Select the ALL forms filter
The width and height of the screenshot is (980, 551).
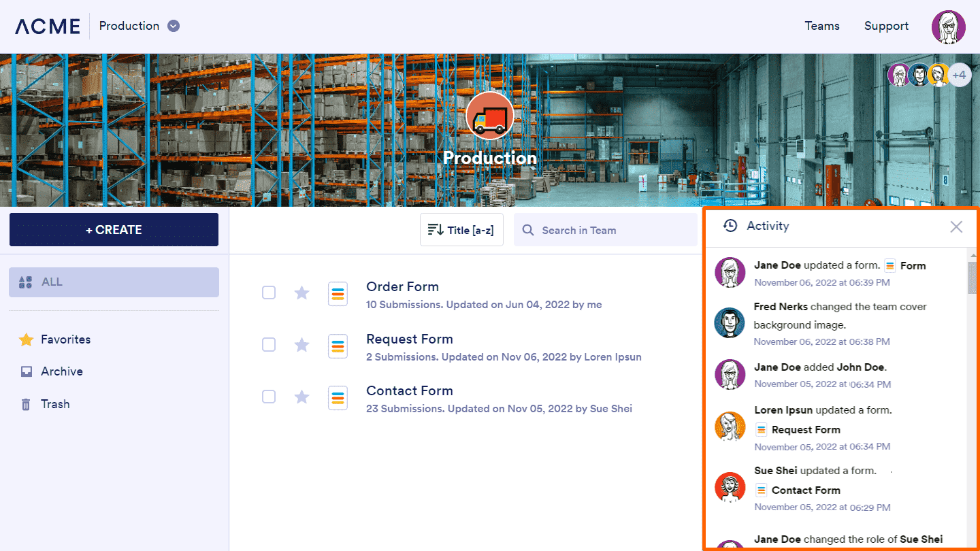[114, 282]
